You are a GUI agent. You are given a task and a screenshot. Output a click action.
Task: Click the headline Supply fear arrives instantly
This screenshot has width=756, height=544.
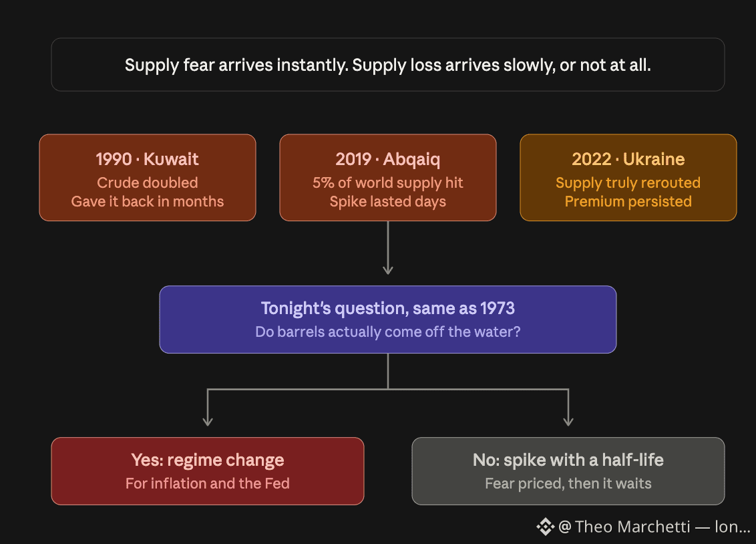tap(387, 65)
